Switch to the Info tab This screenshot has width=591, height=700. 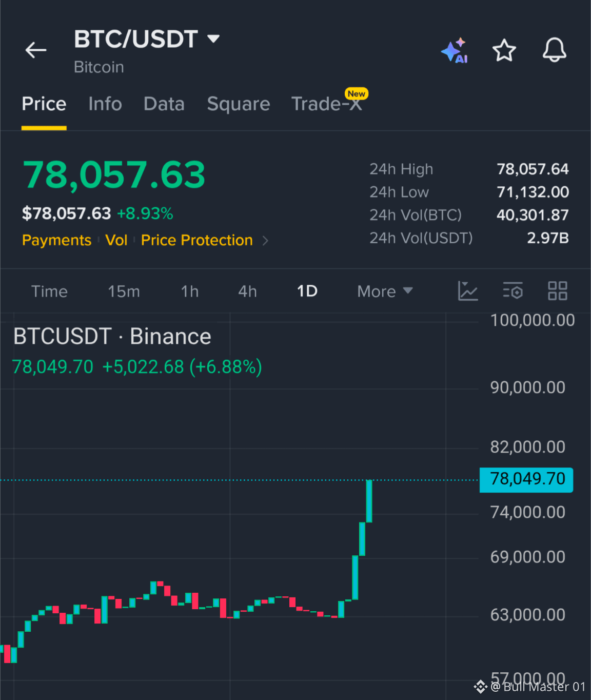(x=105, y=104)
